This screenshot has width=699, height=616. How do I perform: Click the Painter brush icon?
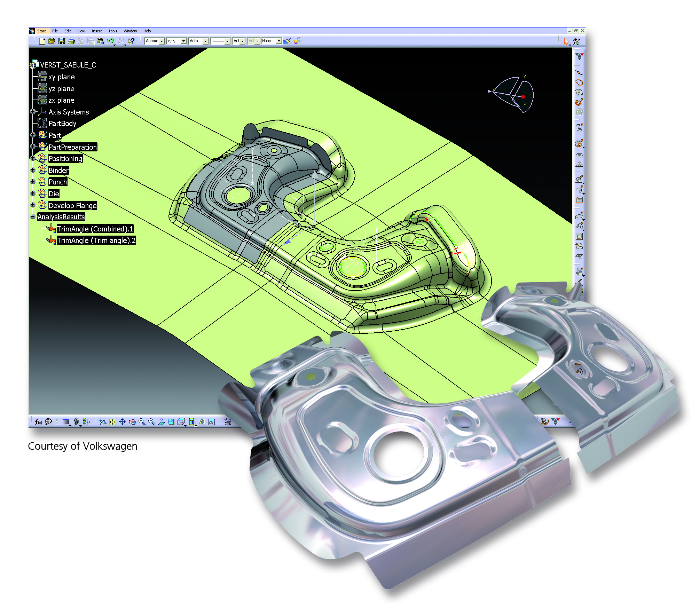click(x=287, y=41)
